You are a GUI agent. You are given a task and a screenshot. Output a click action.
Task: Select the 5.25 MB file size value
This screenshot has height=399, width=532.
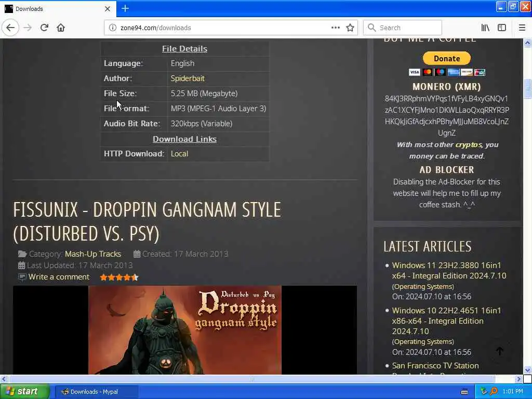[x=204, y=94]
